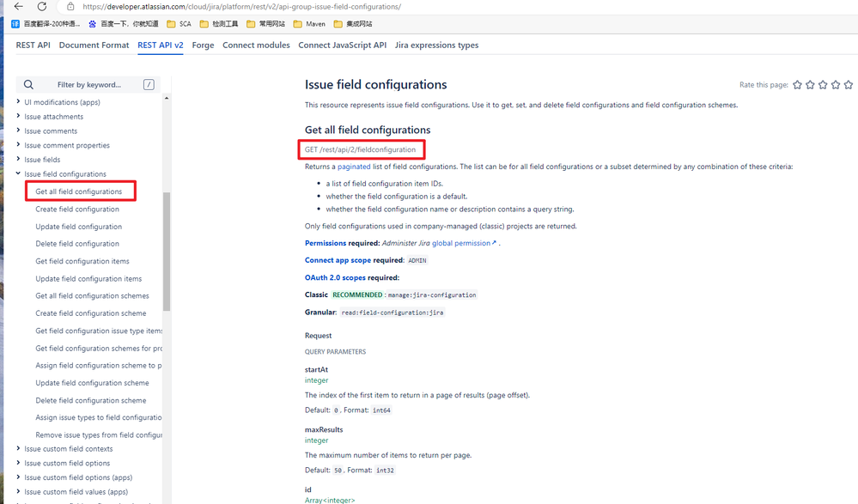Click the lock icon in the address bar

pyautogui.click(x=70, y=7)
